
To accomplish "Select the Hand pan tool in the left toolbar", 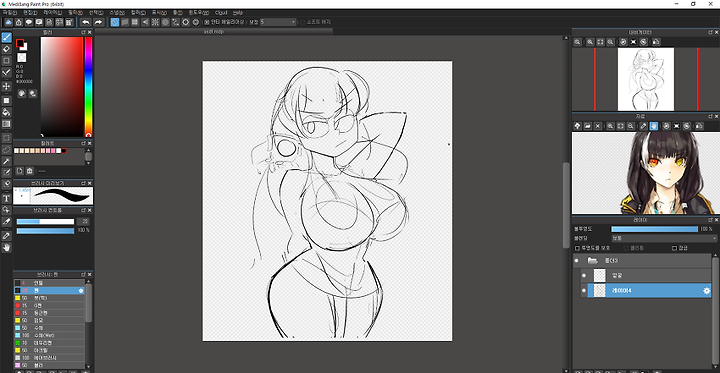I will coord(6,248).
